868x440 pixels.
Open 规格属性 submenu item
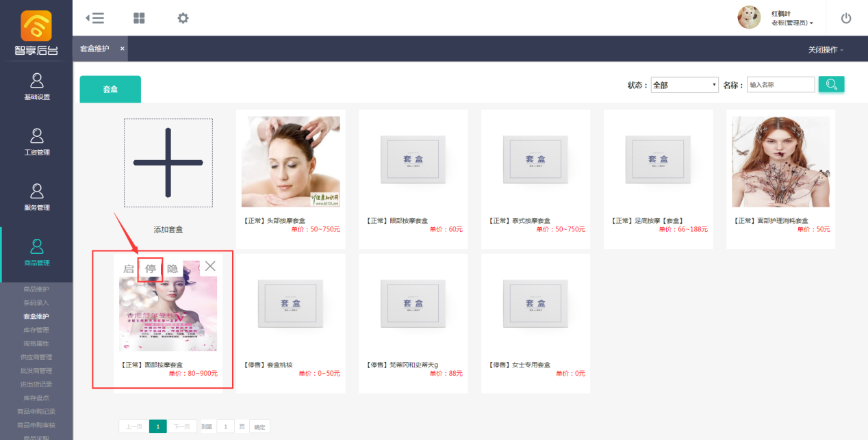[36, 344]
